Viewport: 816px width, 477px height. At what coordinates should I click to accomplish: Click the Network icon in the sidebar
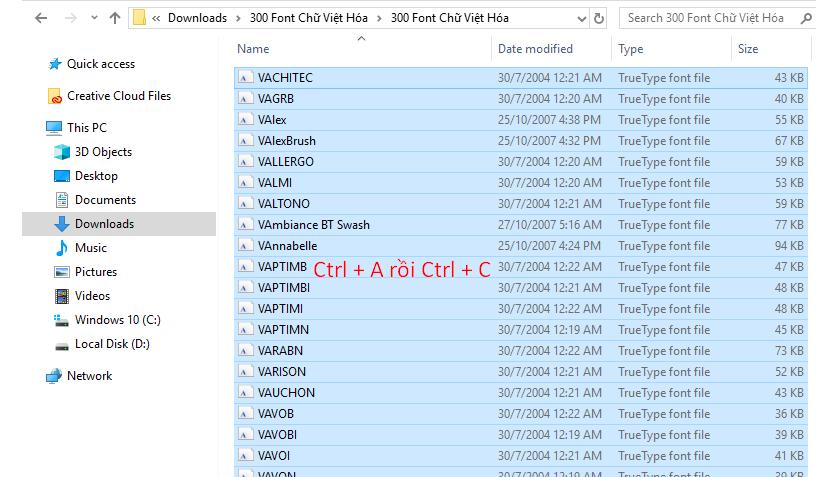point(54,376)
